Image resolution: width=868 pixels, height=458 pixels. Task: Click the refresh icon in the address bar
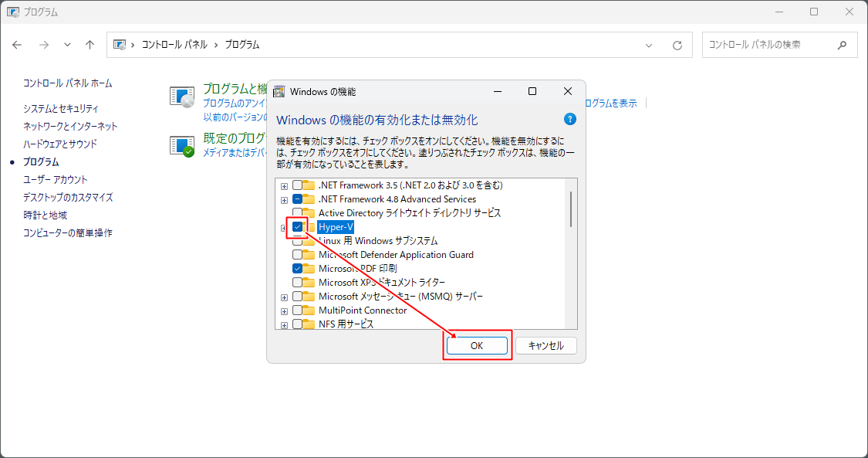tap(677, 45)
